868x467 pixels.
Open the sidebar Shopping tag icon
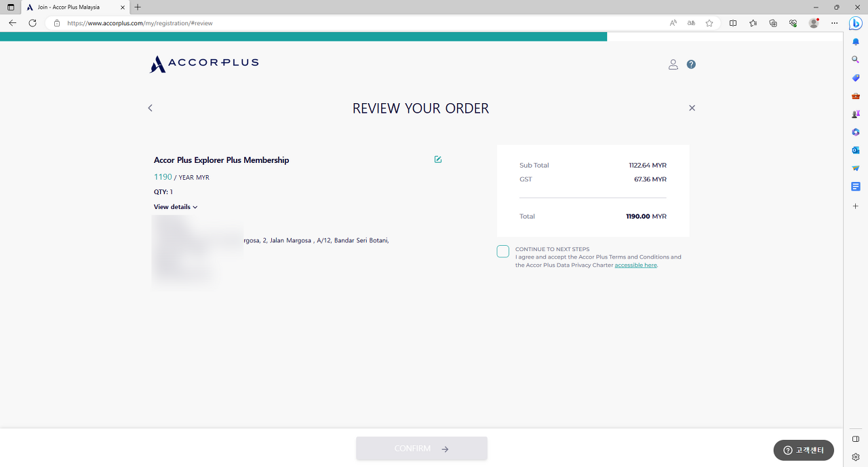tap(856, 78)
